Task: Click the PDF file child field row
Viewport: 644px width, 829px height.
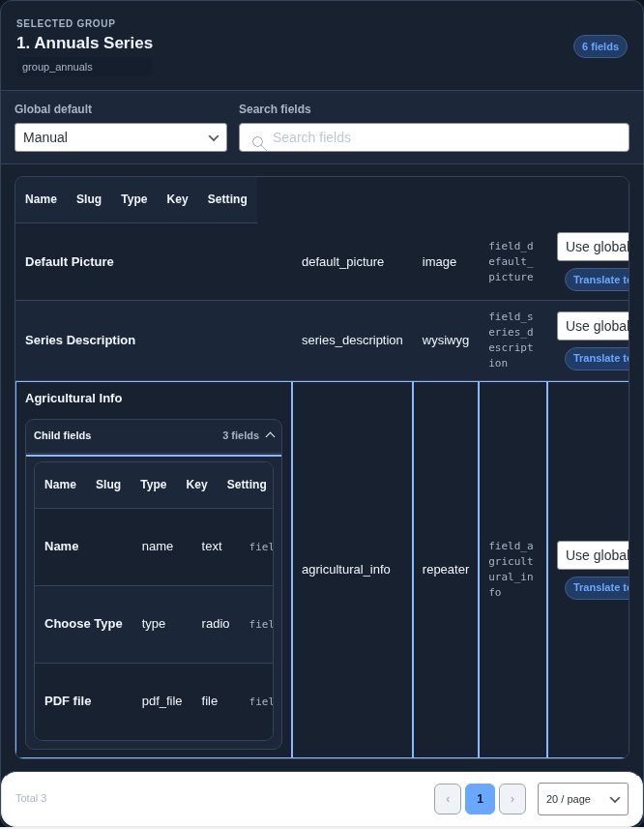Action: click(154, 701)
